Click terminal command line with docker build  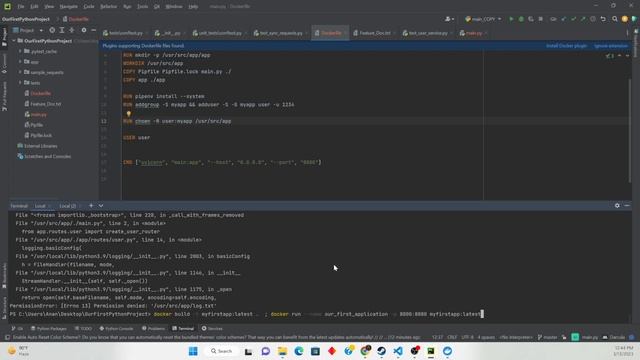pos(246,314)
